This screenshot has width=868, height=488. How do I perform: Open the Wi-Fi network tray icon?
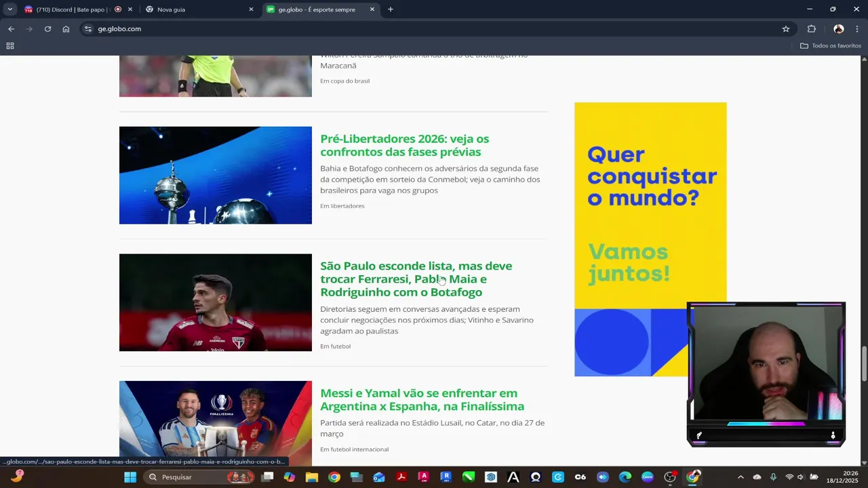click(789, 477)
